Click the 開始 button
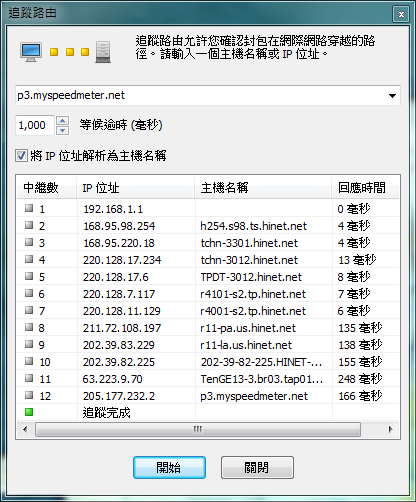This screenshot has height=502, width=416. (169, 467)
